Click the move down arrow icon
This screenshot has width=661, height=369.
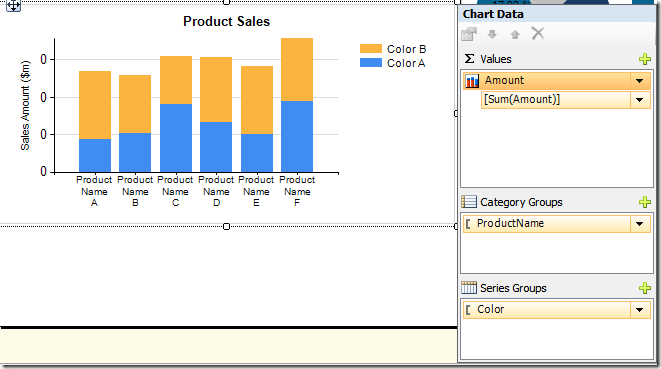point(492,34)
